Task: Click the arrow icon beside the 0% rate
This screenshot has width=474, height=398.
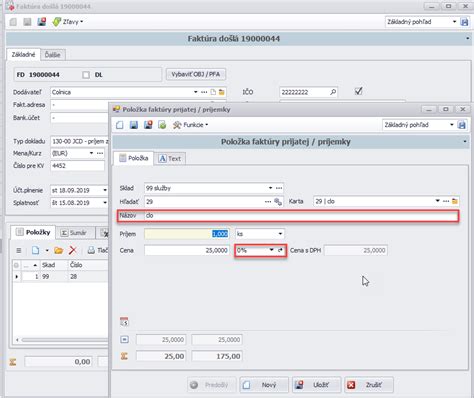Action: [280, 250]
